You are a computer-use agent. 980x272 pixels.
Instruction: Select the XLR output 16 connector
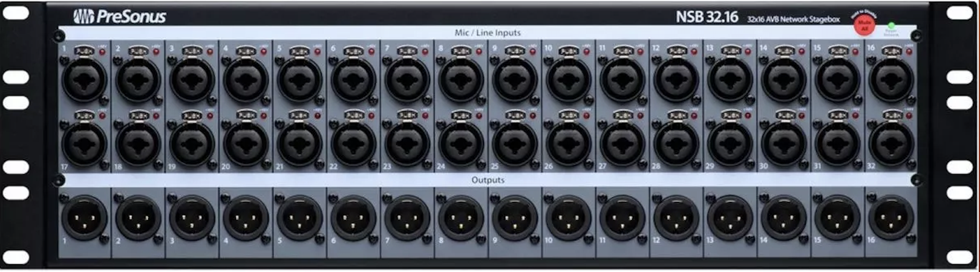[x=891, y=218]
